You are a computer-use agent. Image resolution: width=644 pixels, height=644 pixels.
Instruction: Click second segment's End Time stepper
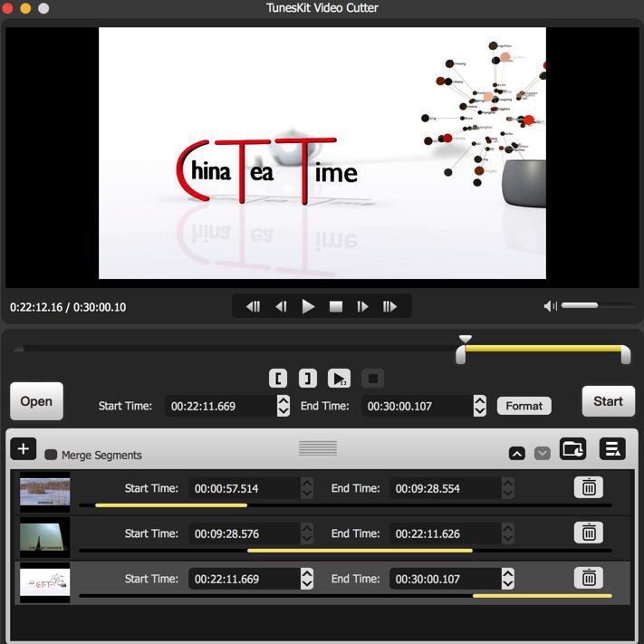coord(508,533)
